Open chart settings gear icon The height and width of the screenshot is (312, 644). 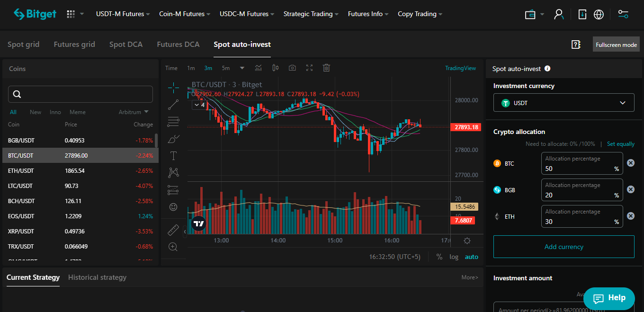point(467,241)
